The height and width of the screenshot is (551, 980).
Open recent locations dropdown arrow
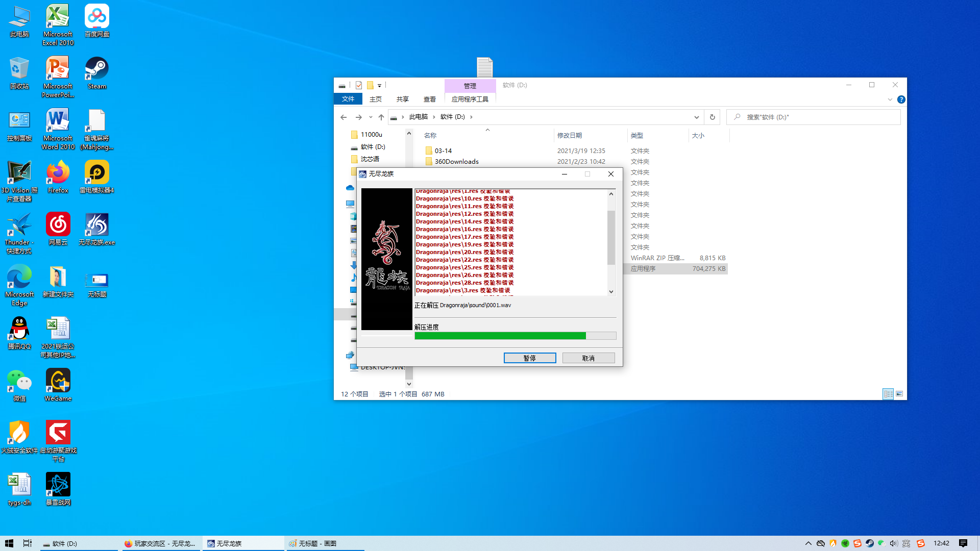click(x=371, y=117)
